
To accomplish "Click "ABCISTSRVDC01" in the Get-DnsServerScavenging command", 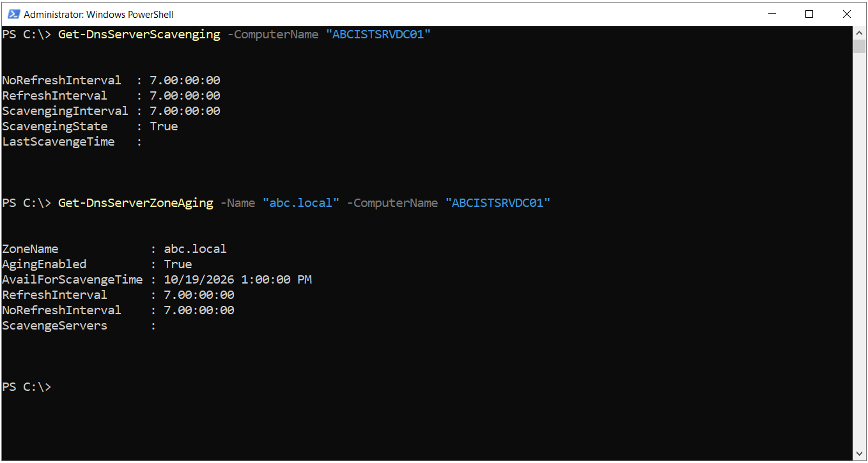I will [378, 34].
